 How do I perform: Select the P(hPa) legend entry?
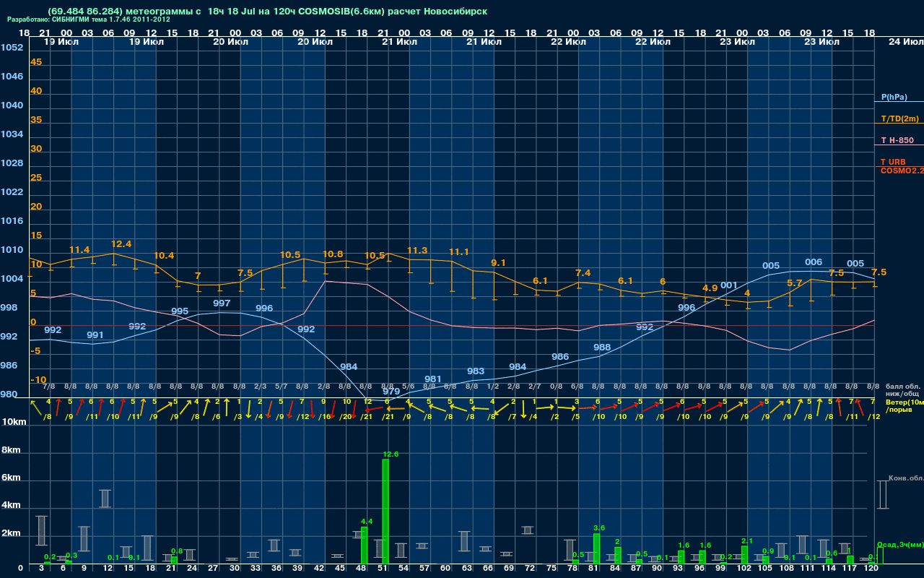pyautogui.click(x=894, y=97)
